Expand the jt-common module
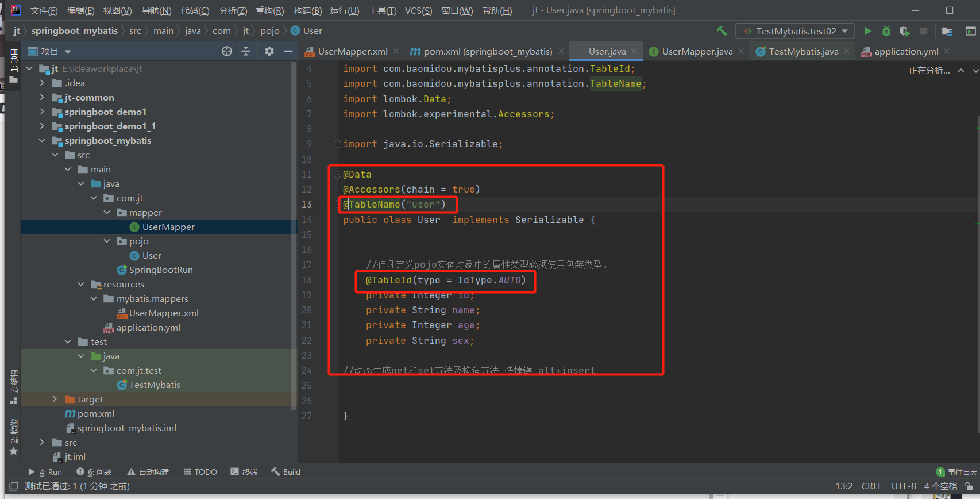This screenshot has height=499, width=980. click(42, 97)
